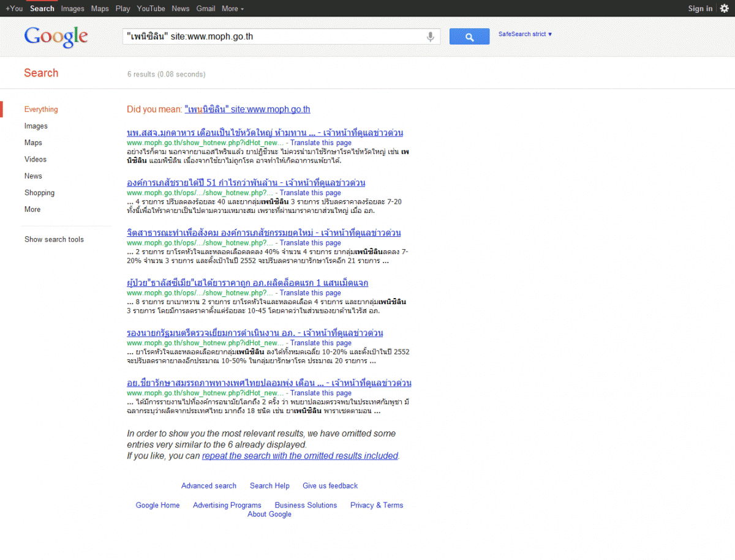Click the '6 results (0.08 seconds)' text
735x560 pixels.
(x=166, y=75)
